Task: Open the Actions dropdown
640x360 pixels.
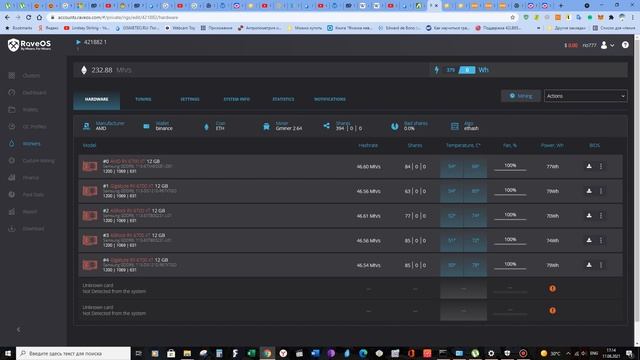Action: [x=585, y=96]
